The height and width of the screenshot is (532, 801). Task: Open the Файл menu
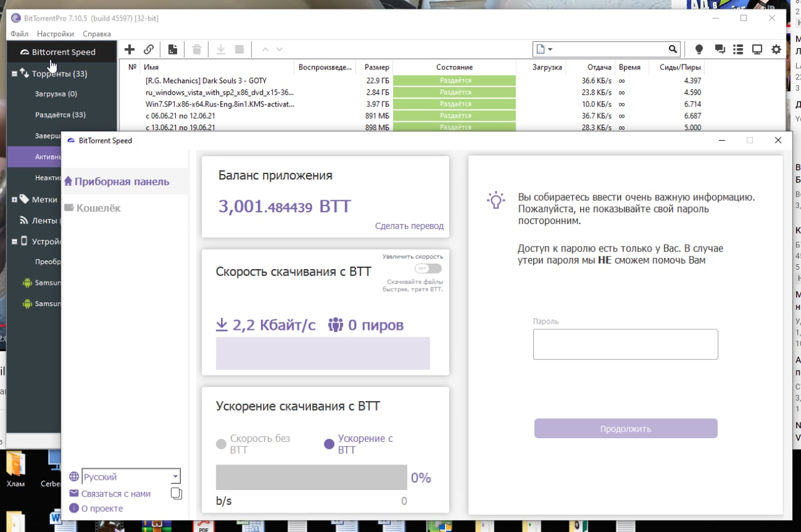(x=19, y=34)
